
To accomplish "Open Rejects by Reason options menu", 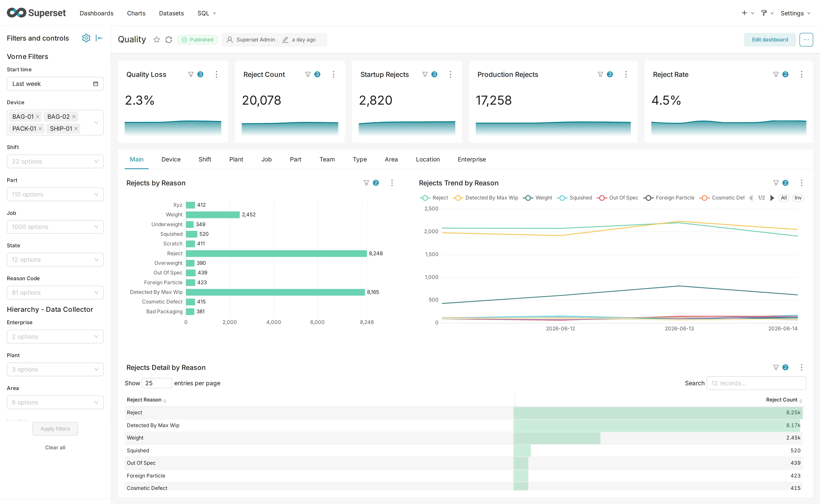I will click(392, 183).
